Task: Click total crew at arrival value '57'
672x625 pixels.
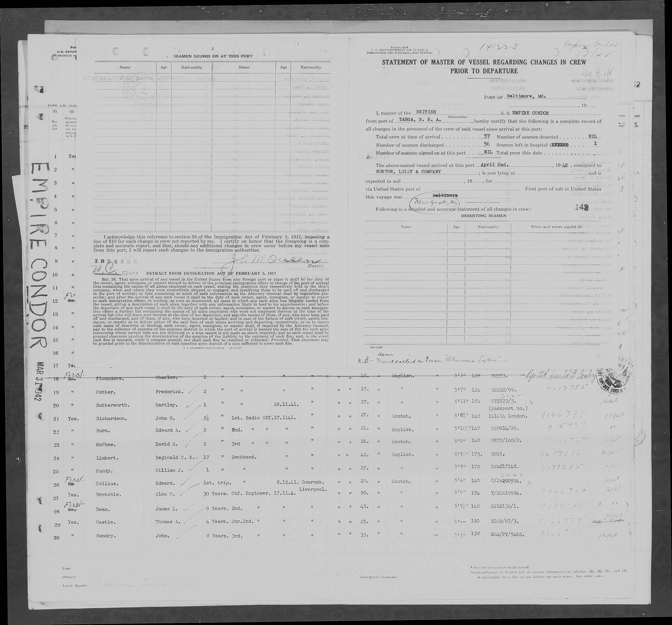Action: [486, 137]
